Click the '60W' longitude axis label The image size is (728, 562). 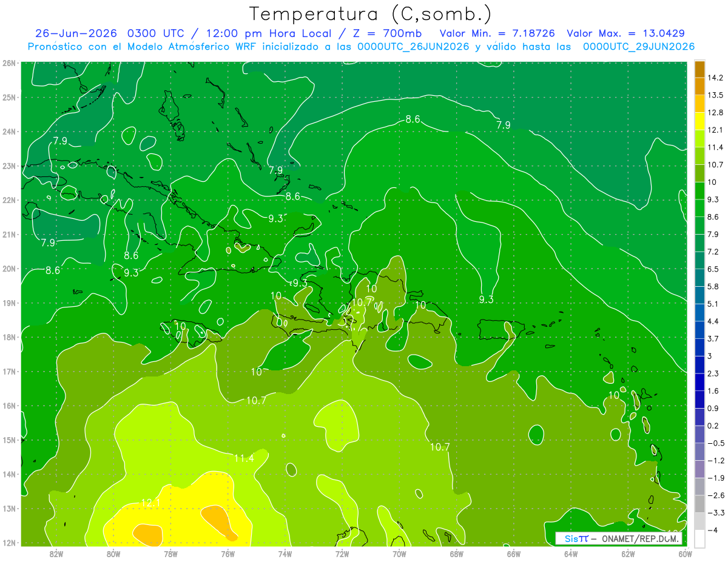pyautogui.click(x=685, y=554)
